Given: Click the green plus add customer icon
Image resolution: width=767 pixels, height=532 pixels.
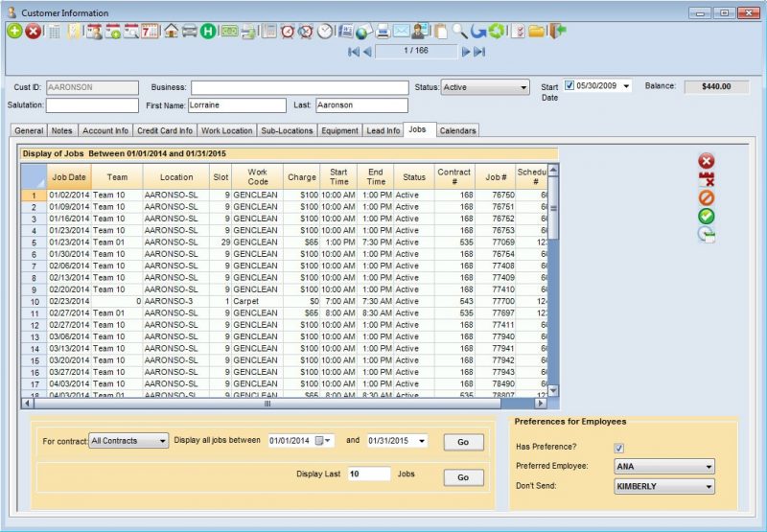Looking at the screenshot, I should (14, 32).
